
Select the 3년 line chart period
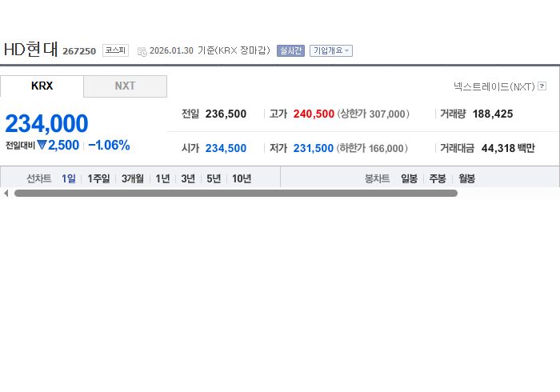point(188,178)
